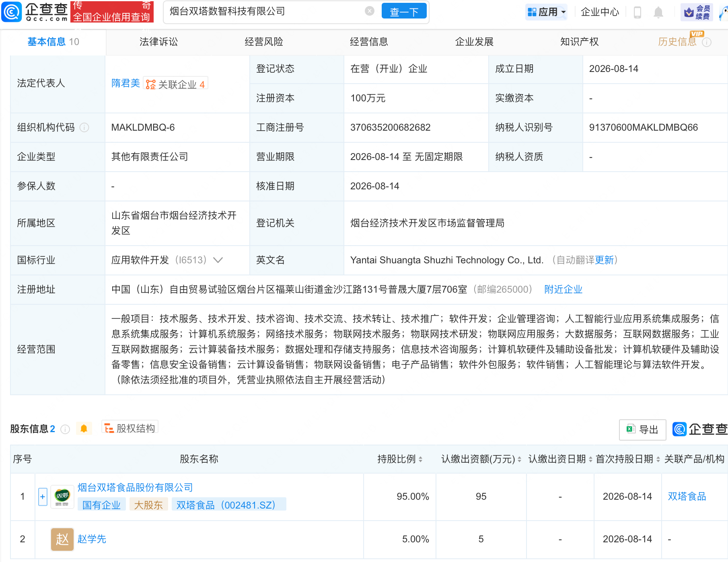Open 企业中心 link
Viewport: 728px width, 562px height.
click(x=600, y=12)
